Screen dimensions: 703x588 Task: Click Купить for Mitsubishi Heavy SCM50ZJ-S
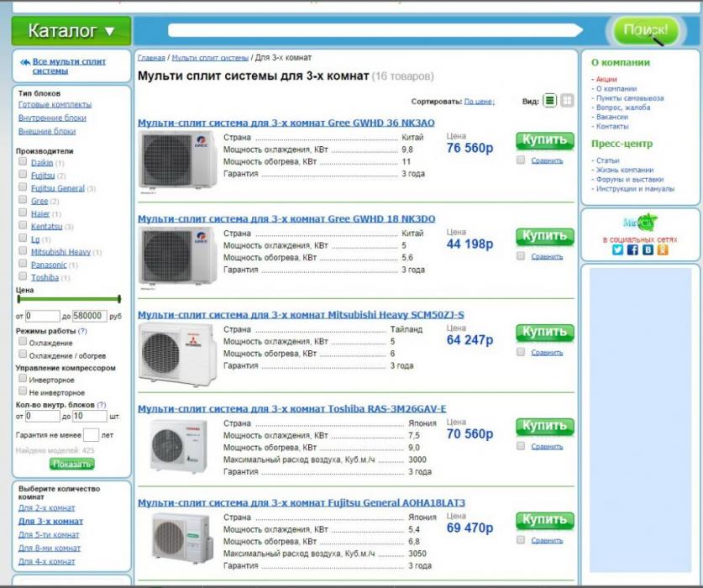545,333
